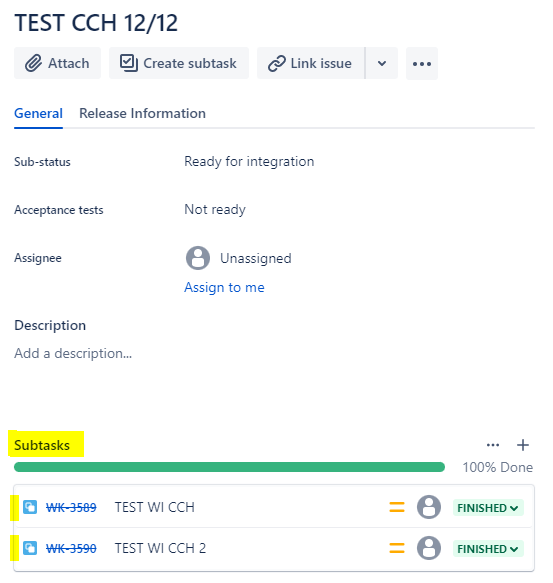
Task: Click the Sub-status field label
Action: click(x=42, y=162)
